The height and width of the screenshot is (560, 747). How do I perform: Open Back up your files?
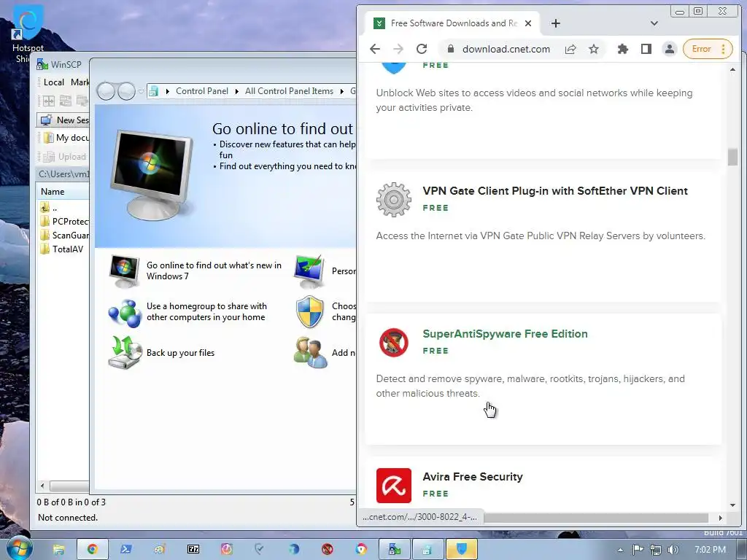pos(181,353)
